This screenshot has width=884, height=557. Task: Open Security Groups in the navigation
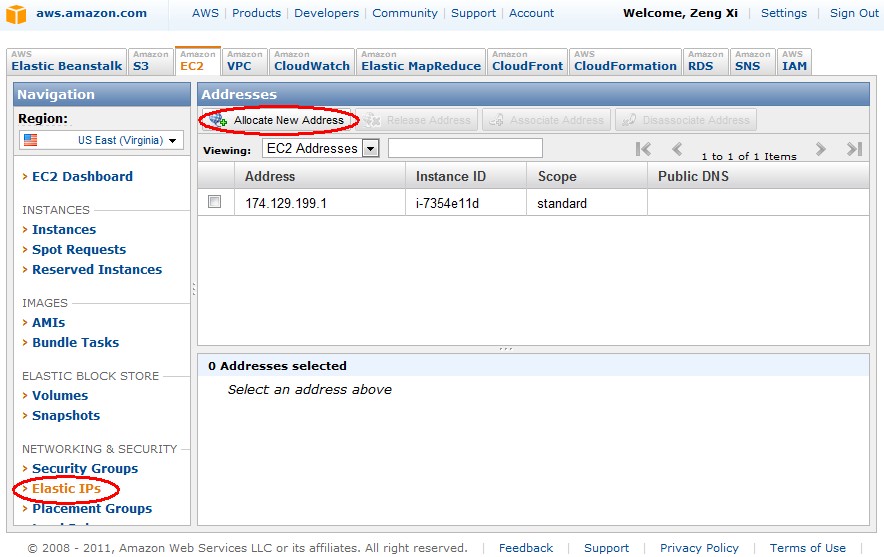pyautogui.click(x=85, y=468)
